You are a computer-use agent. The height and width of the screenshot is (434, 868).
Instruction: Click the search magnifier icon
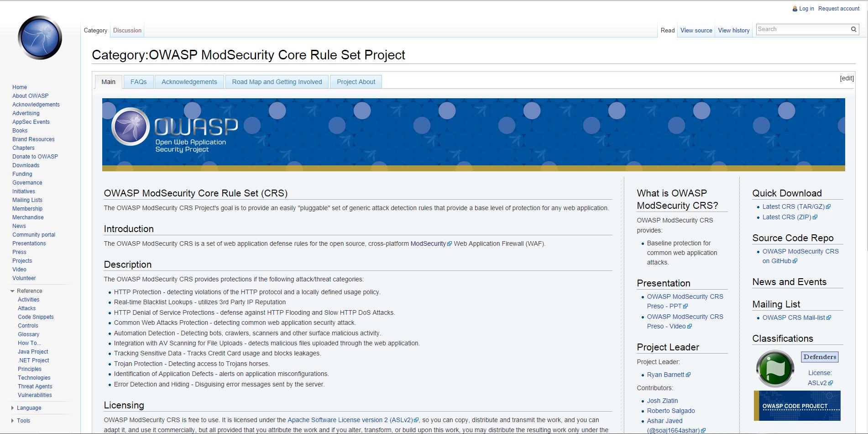click(853, 29)
